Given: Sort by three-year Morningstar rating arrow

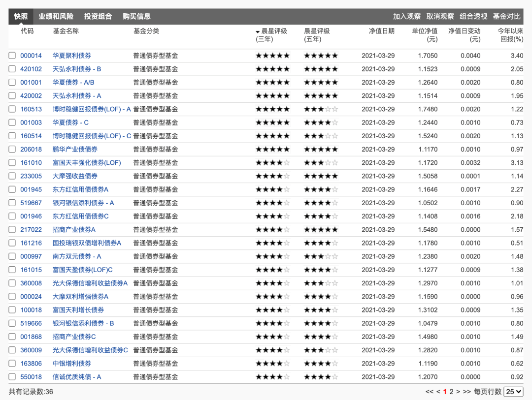Looking at the screenshot, I should click(258, 32).
